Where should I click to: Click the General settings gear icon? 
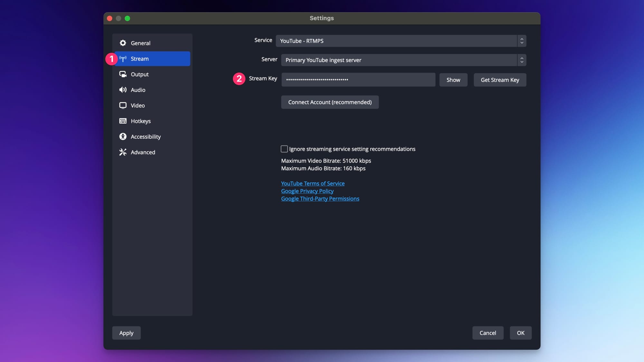pos(123,43)
